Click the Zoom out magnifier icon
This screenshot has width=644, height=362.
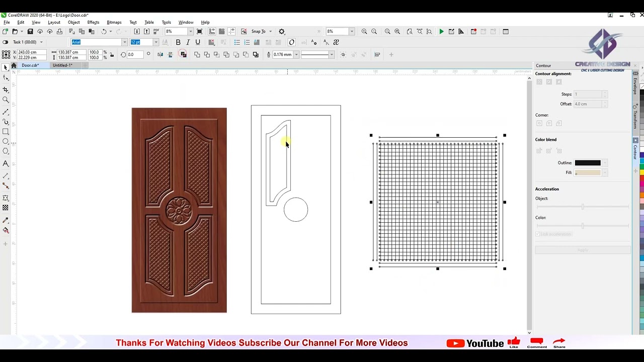point(374,32)
